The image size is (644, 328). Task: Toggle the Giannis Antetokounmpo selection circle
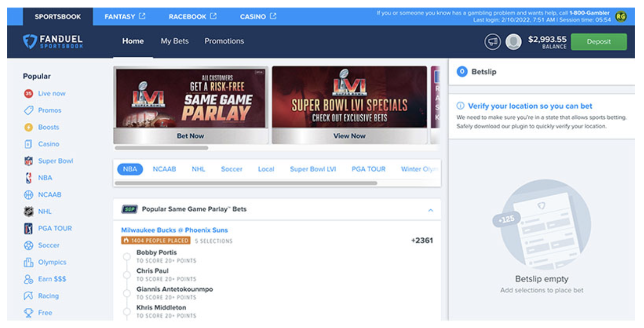coord(127,293)
